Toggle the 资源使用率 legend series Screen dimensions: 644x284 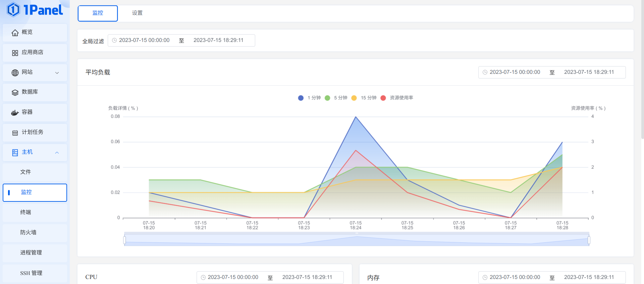coord(397,98)
